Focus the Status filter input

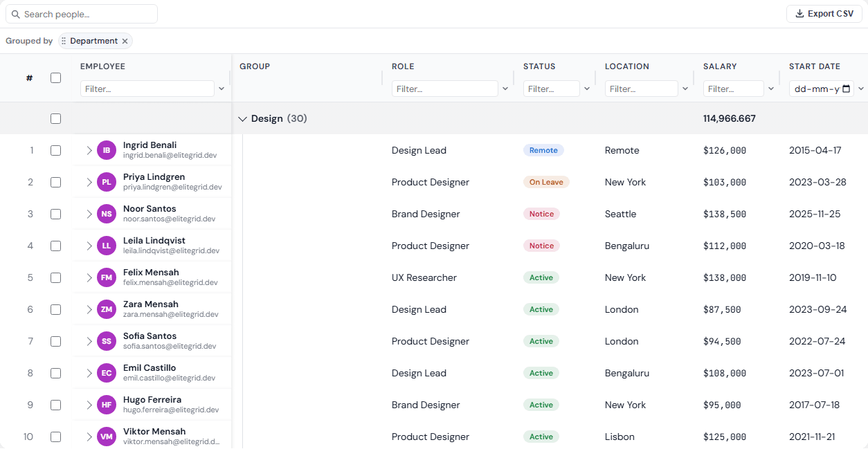pyautogui.click(x=552, y=89)
